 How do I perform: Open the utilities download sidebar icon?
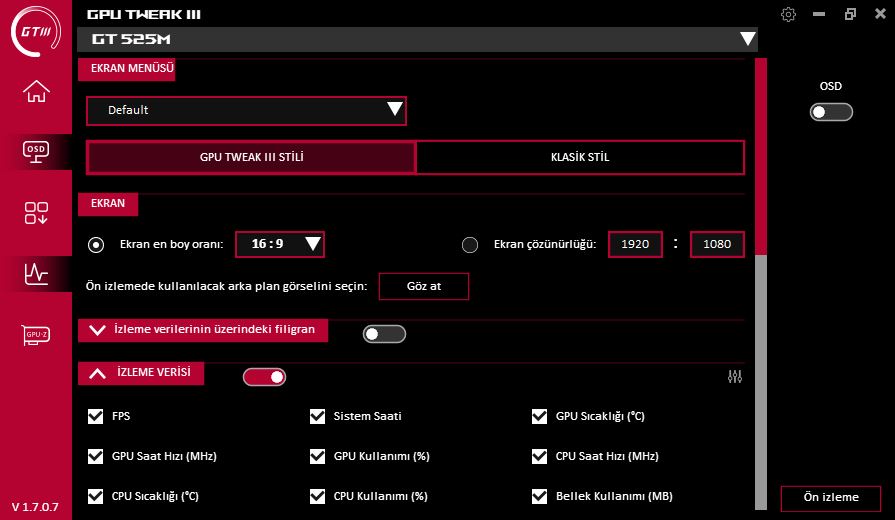point(36,213)
